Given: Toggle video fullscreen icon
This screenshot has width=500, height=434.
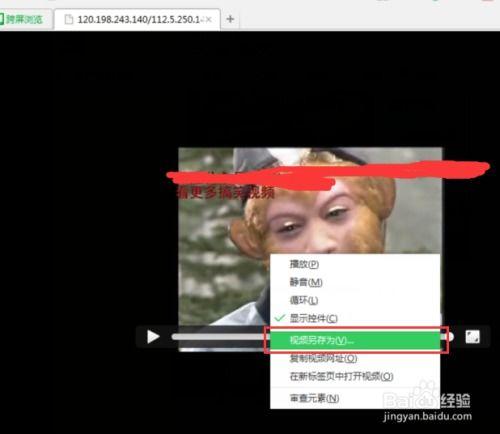Looking at the screenshot, I should point(472,337).
